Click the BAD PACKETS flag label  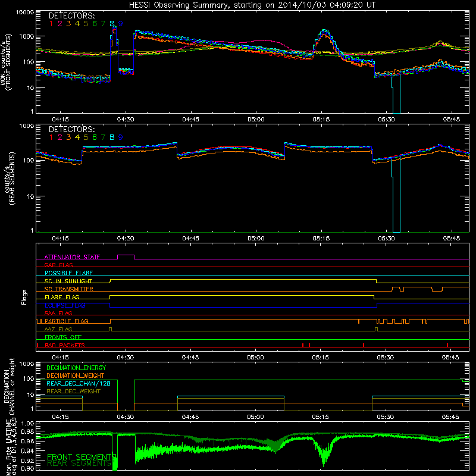pyautogui.click(x=65, y=345)
